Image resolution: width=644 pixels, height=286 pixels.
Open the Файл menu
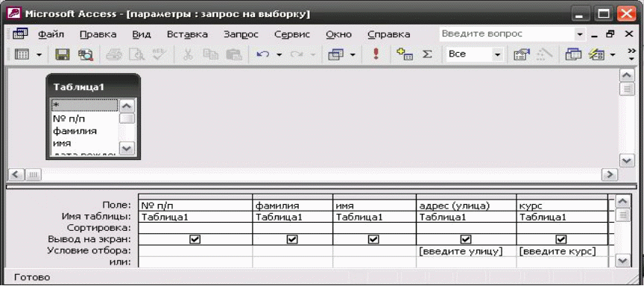pos(51,34)
